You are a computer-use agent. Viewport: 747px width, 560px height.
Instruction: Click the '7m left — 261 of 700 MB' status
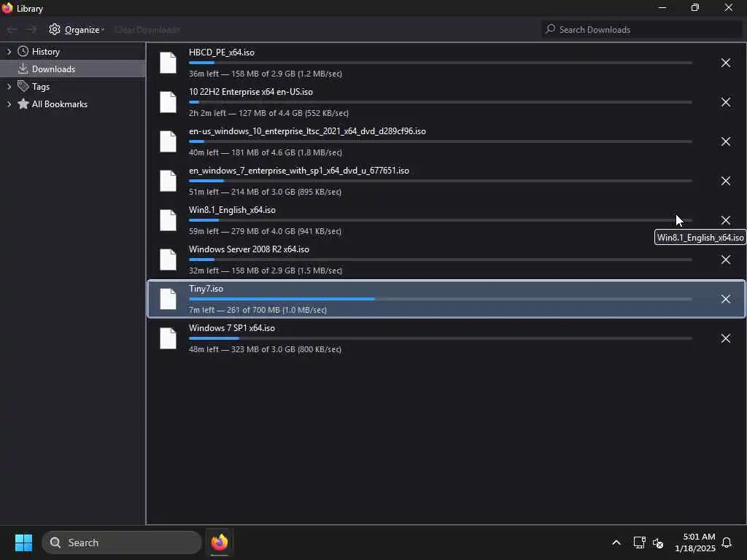[258, 310]
